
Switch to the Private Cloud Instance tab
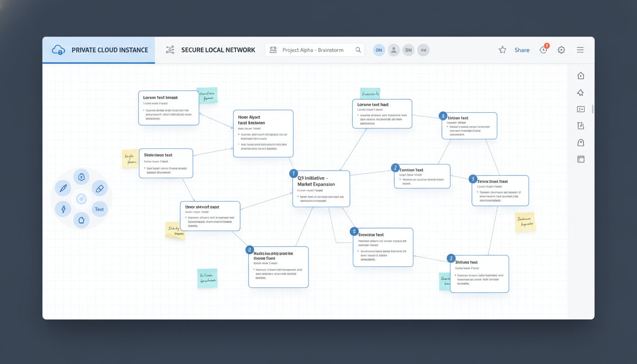99,50
